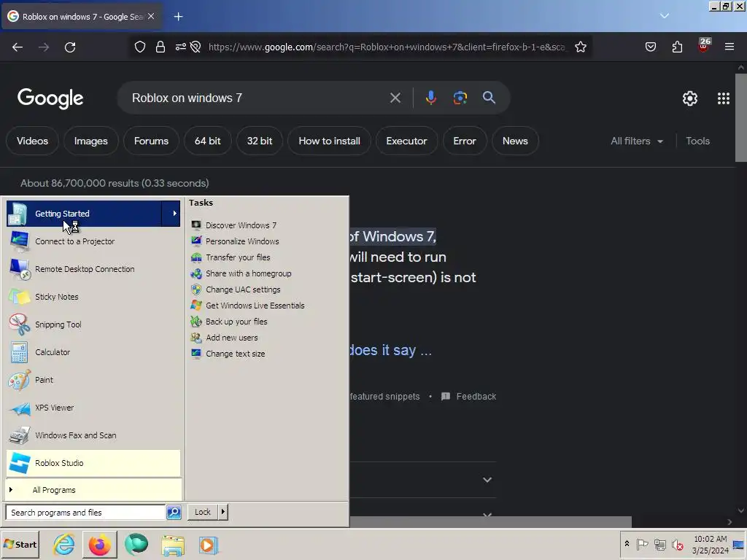Expand the first People also ask chevron
This screenshot has width=747, height=560.
[x=487, y=480]
